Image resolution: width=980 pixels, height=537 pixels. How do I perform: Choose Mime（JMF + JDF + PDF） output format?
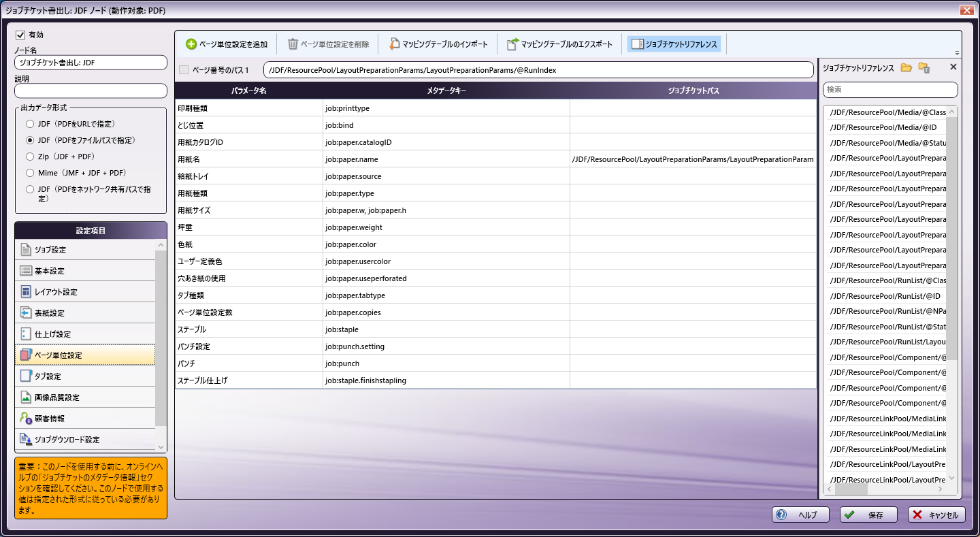[x=30, y=173]
